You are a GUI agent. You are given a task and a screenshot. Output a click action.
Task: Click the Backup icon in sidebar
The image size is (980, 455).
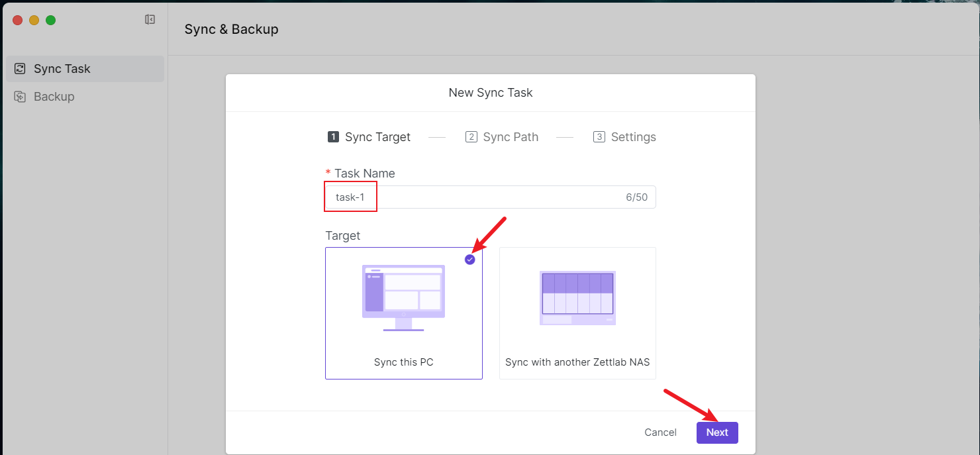pyautogui.click(x=21, y=97)
